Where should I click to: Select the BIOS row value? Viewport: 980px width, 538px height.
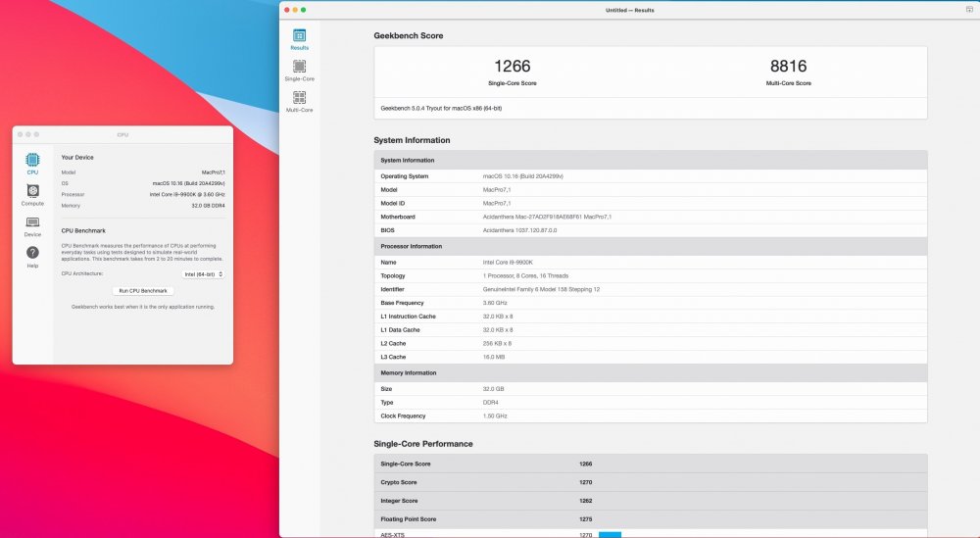519,230
